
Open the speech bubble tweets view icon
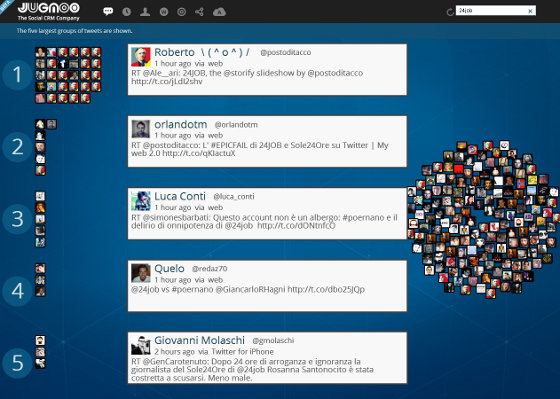[108, 11]
